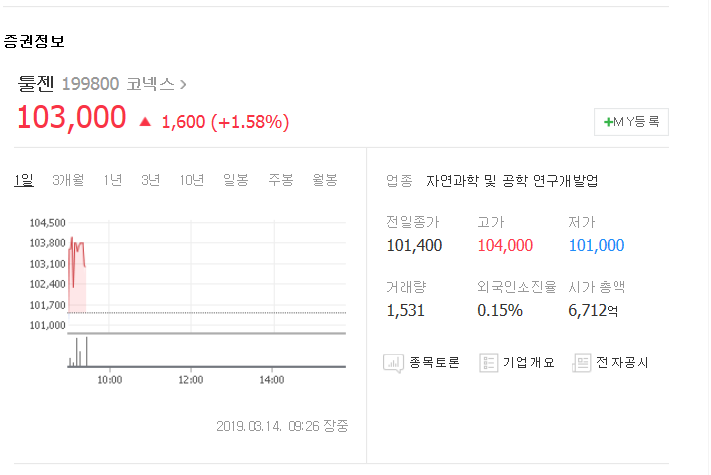Show the 일봉 daily candle chart

pos(236,180)
